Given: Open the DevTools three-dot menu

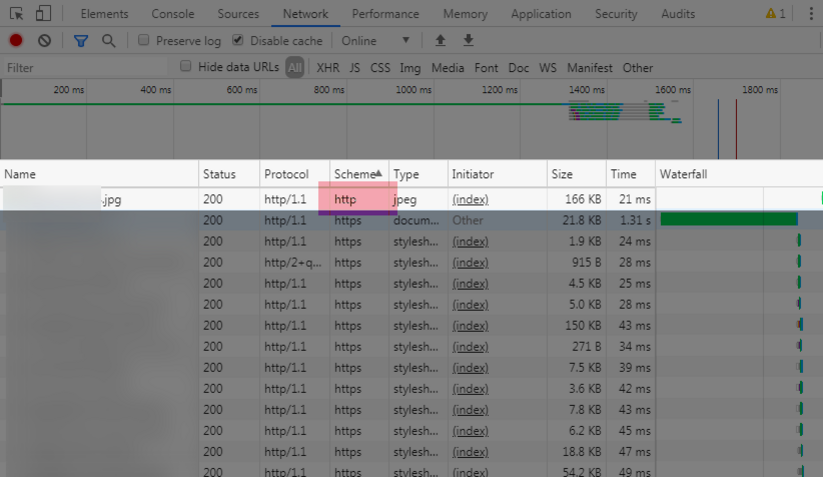Looking at the screenshot, I should [811, 14].
